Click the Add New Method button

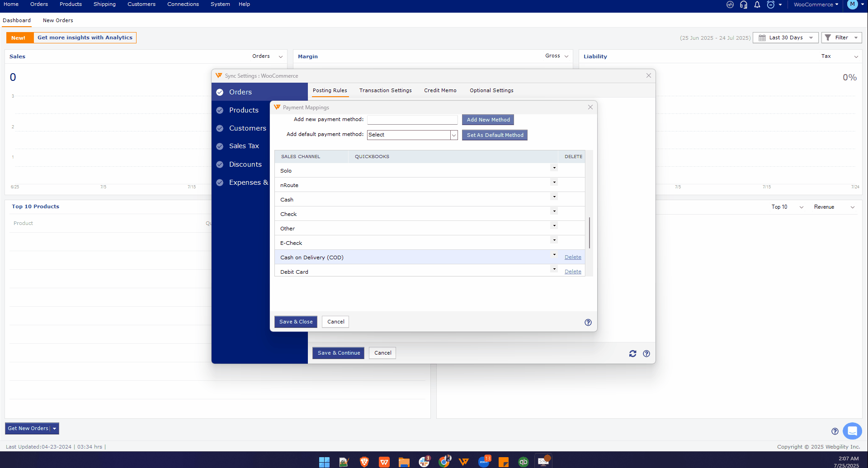(x=488, y=119)
